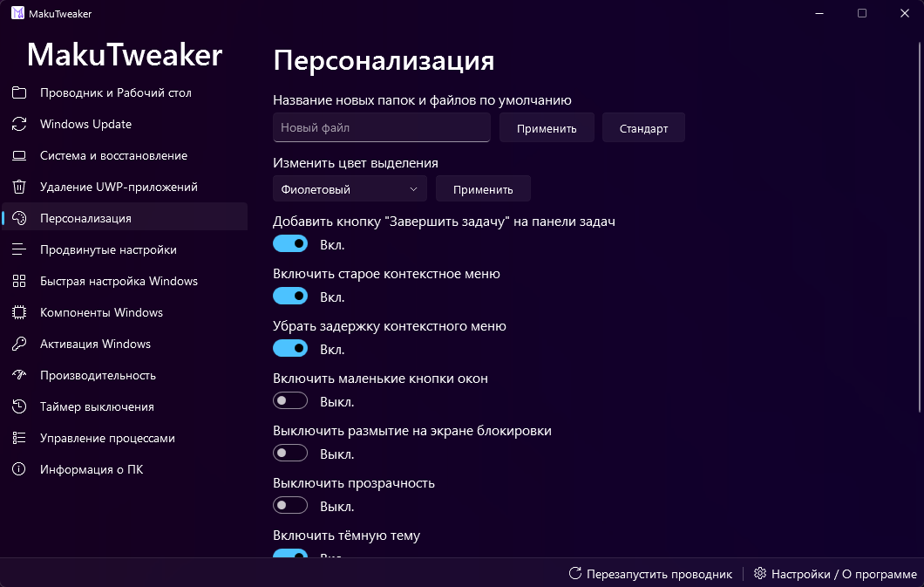Open the highlight color dropdown showing Фиолетовый

[349, 188]
